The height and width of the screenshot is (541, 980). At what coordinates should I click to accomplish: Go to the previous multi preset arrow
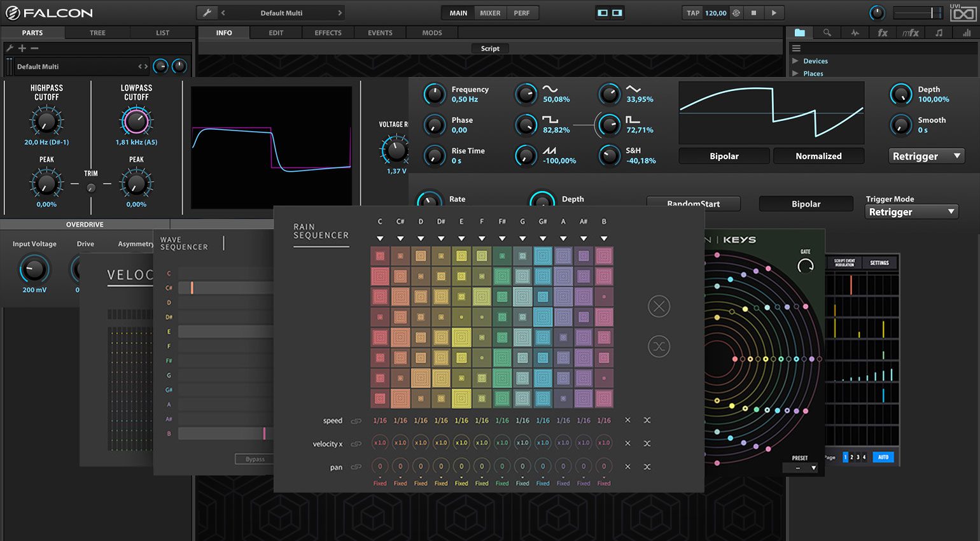pyautogui.click(x=223, y=13)
